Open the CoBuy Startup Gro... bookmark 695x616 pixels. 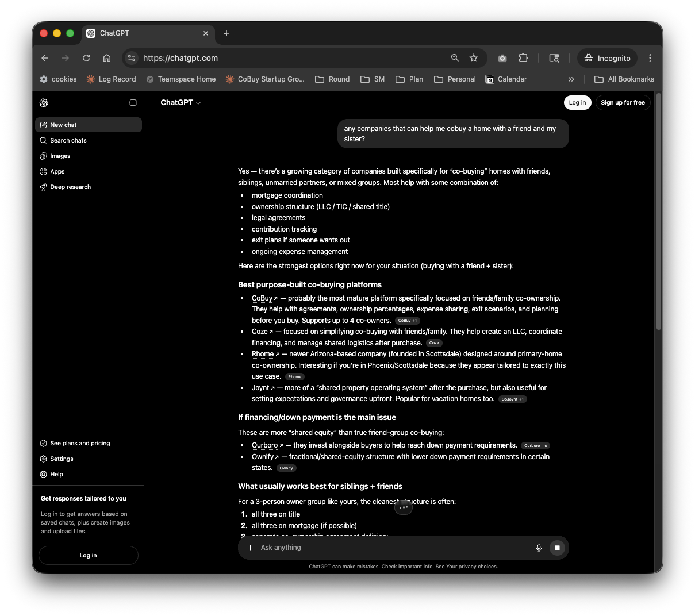pos(265,79)
